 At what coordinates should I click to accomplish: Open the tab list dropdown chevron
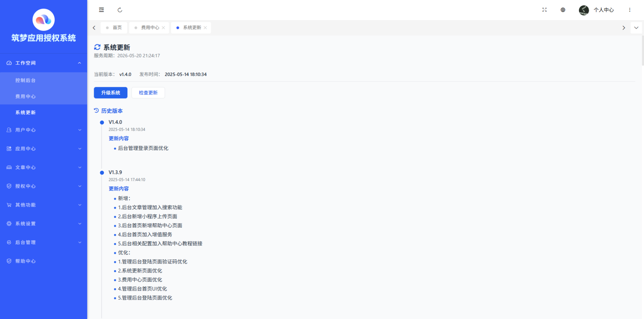point(636,28)
